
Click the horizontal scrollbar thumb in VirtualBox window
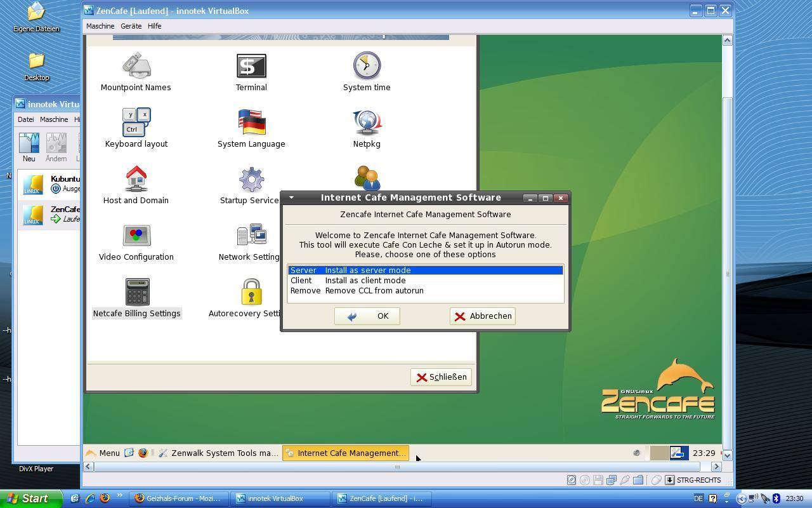397,467
